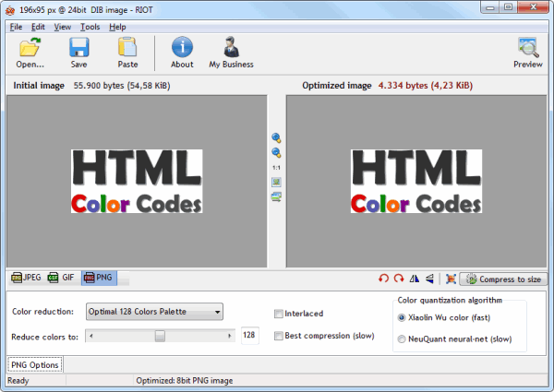Open the Color reduction dropdown
The height and width of the screenshot is (392, 554).
[154, 312]
